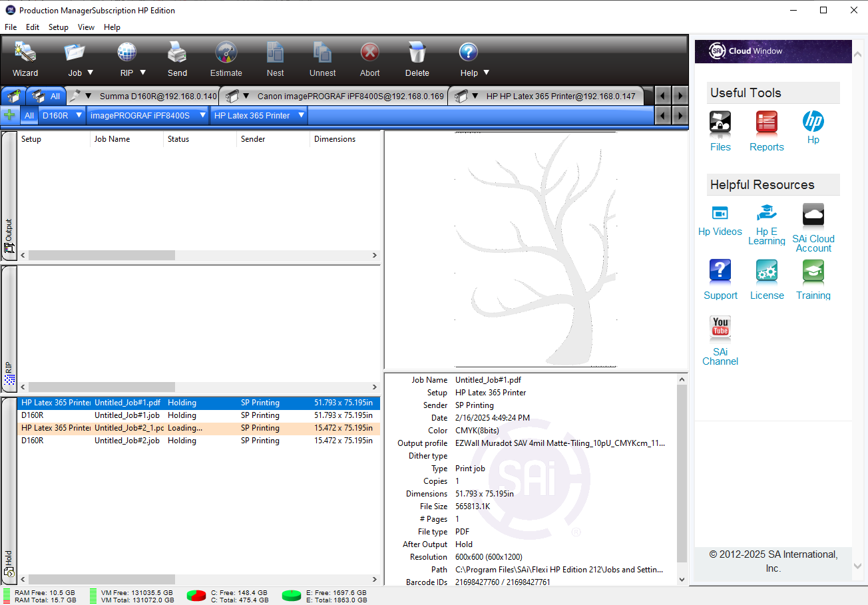Image resolution: width=868 pixels, height=605 pixels.
Task: Click the Nest toolbar icon
Action: pos(276,53)
